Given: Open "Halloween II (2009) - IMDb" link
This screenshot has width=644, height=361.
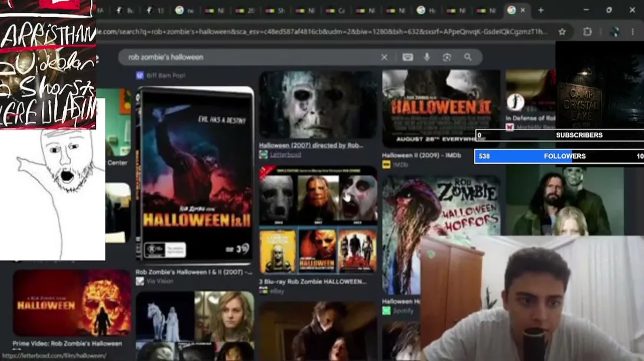Looking at the screenshot, I should (x=421, y=155).
